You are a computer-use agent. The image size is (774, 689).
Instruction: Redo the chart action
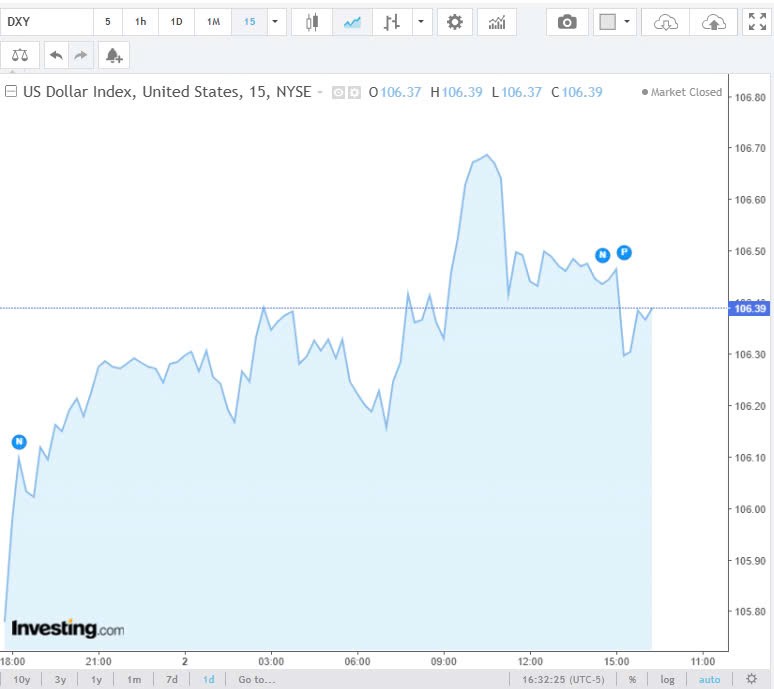(80, 55)
